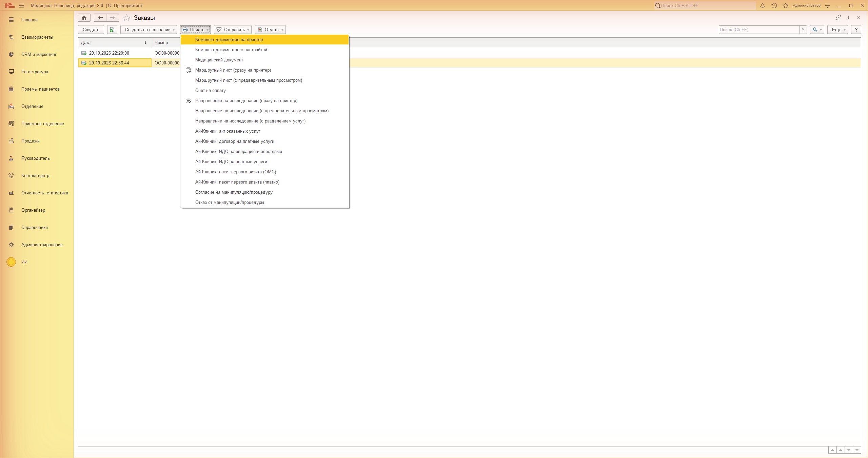Go forward with the right arrow
Screen dimensions: 868x458
[113, 18]
